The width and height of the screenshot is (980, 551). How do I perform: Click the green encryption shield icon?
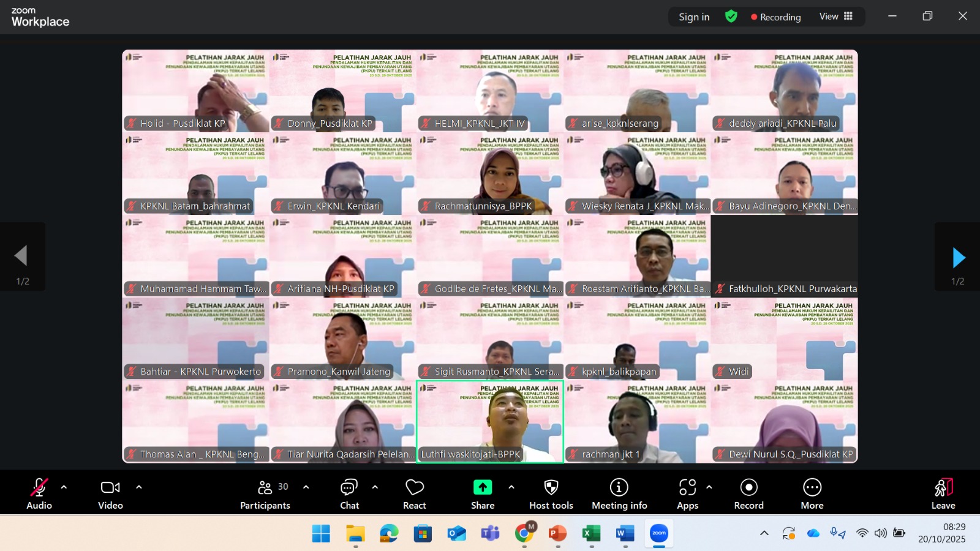[731, 17]
